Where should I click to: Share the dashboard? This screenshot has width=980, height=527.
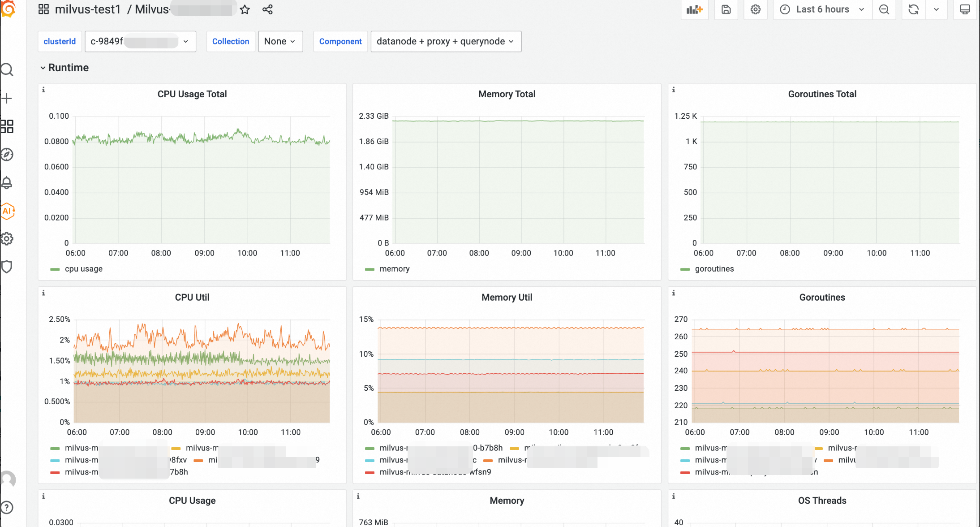pos(267,9)
